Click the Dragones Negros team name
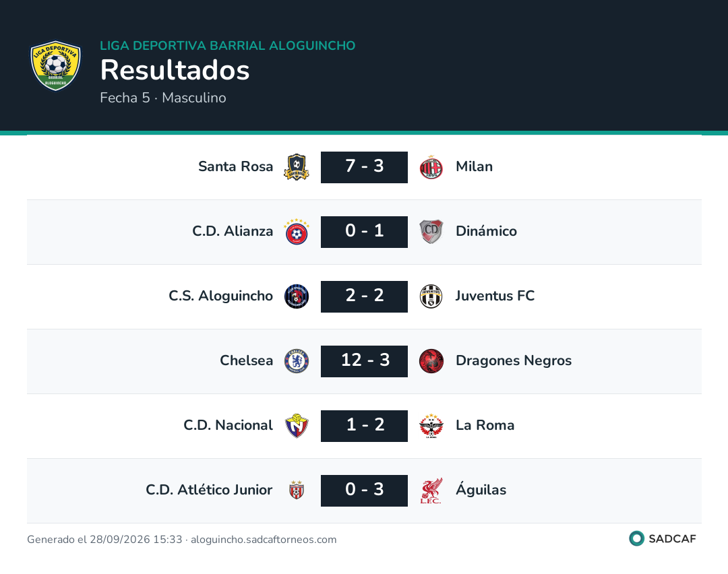The height and width of the screenshot is (574, 728). click(514, 360)
